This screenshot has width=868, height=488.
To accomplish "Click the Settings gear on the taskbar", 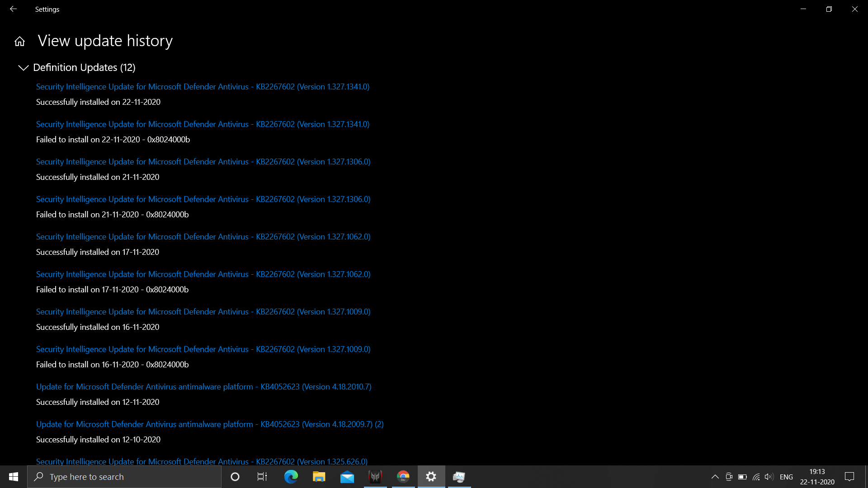I will (431, 477).
